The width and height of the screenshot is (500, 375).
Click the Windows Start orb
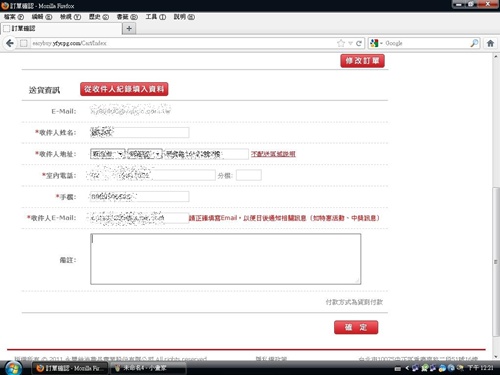coord(13,368)
